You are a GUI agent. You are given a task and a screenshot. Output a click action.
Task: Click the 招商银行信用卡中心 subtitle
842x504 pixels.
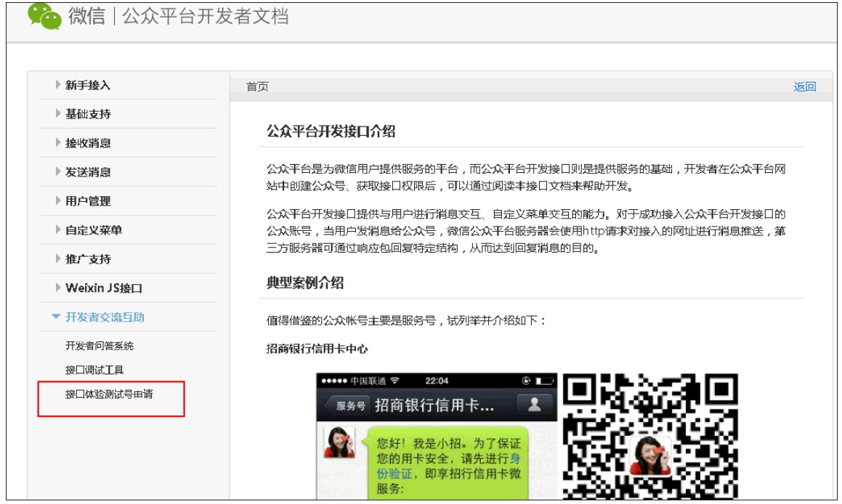317,349
